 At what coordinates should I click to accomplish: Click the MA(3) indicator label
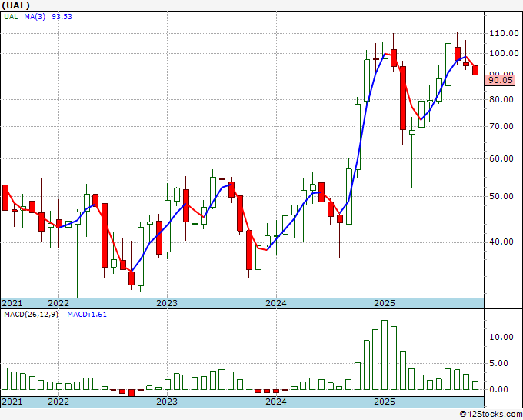coord(35,17)
